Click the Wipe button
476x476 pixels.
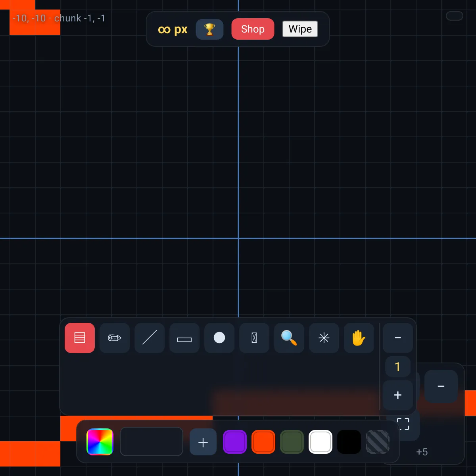[x=300, y=29]
